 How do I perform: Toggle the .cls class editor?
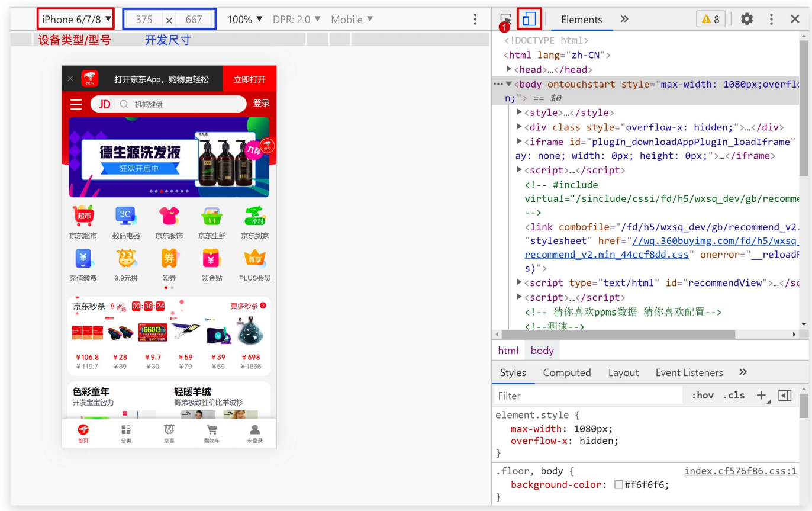click(x=734, y=396)
